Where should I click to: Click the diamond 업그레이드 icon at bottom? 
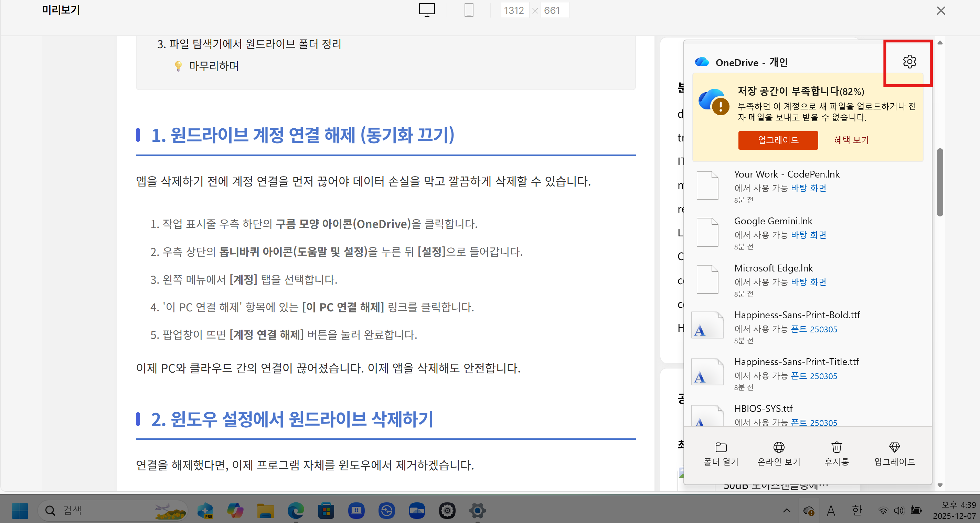pyautogui.click(x=894, y=447)
